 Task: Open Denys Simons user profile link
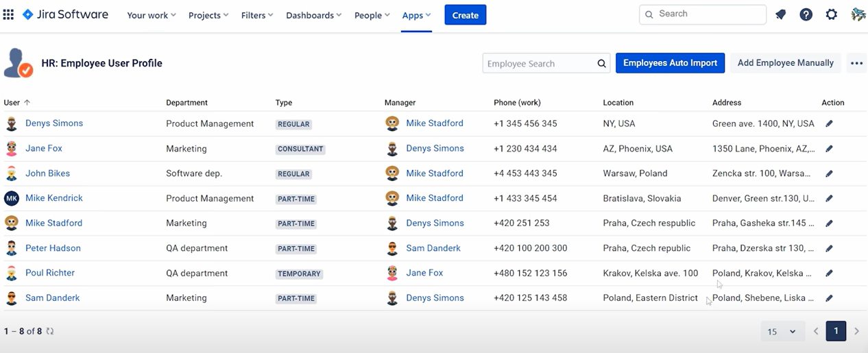click(54, 123)
